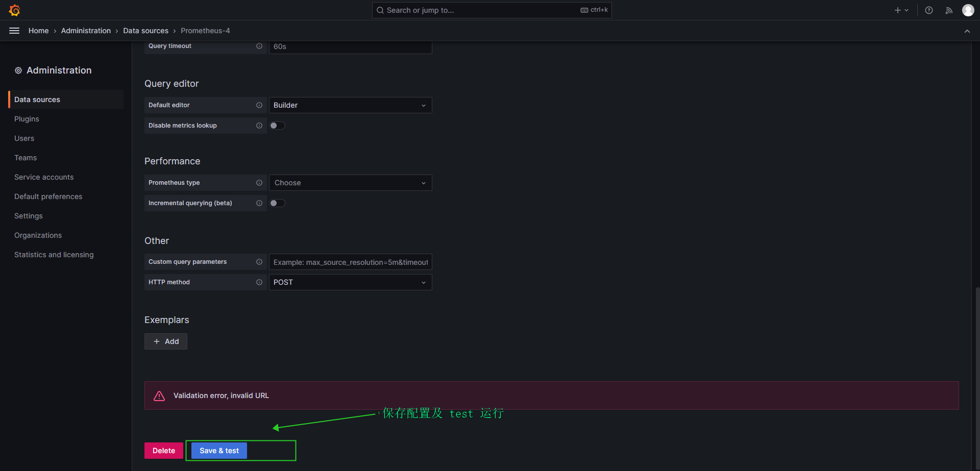Viewport: 980px width, 471px height.
Task: Click the Custom query parameters input field
Action: click(350, 262)
